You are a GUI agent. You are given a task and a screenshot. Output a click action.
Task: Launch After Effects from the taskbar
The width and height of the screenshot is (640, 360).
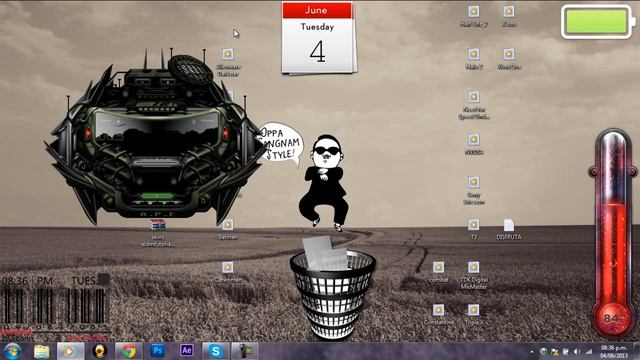[187, 351]
